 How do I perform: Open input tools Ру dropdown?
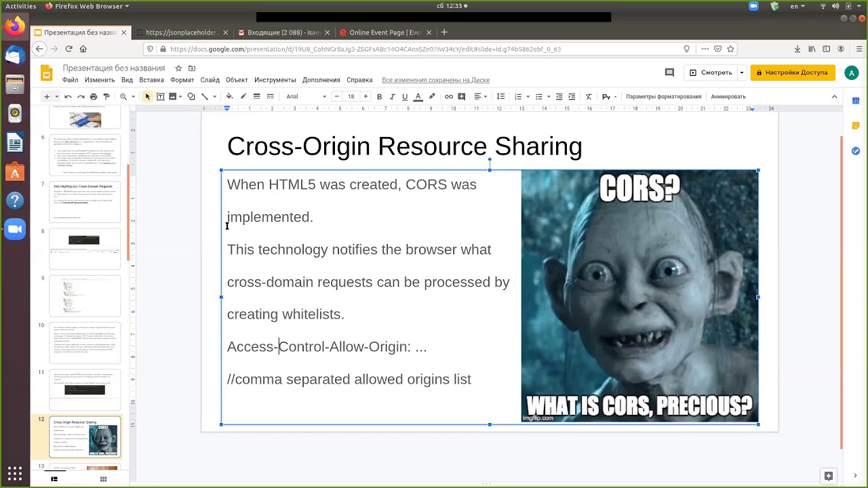(609, 96)
